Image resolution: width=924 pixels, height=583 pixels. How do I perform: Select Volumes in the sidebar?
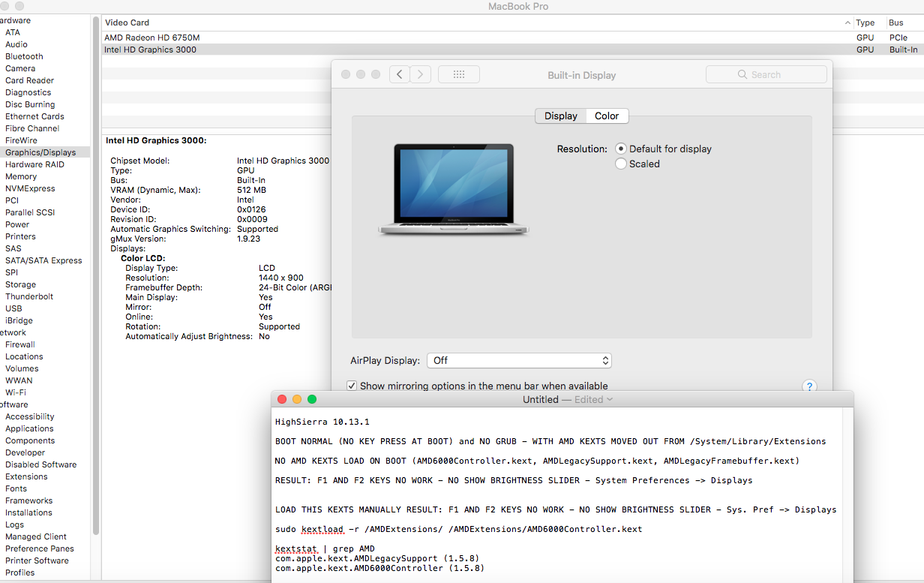pyautogui.click(x=22, y=368)
